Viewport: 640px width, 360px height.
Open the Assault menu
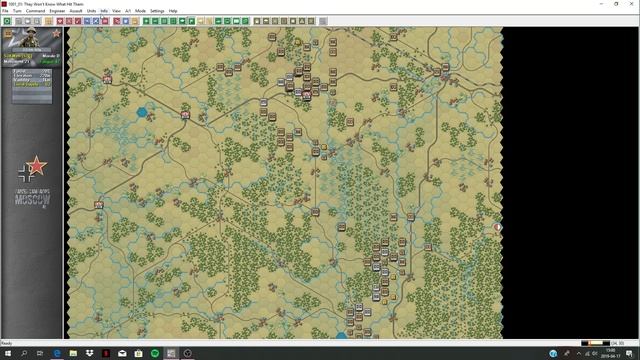tap(76, 11)
